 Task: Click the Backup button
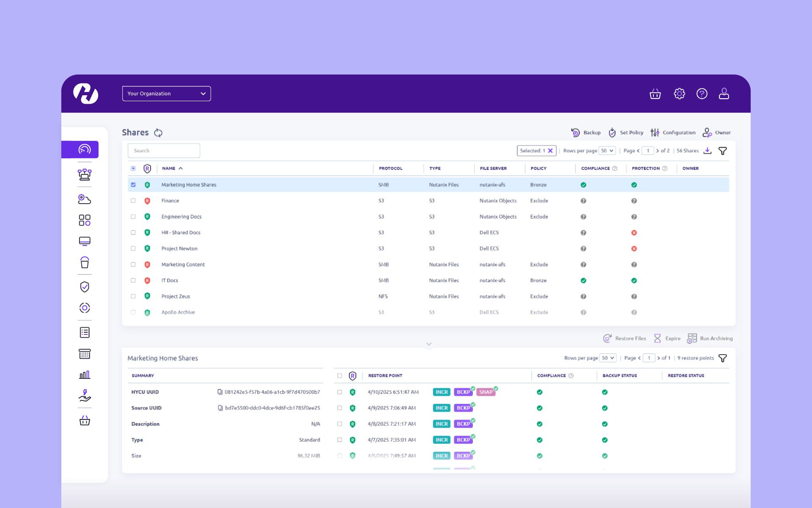pos(586,133)
